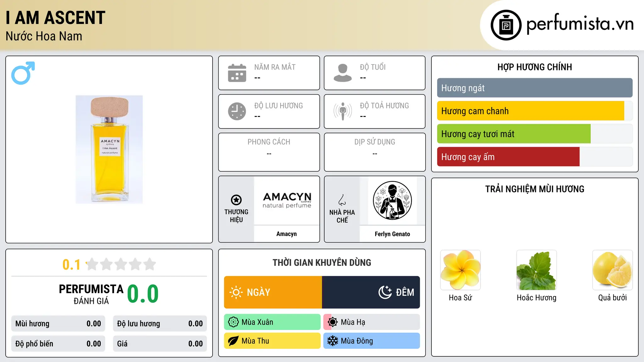The height and width of the screenshot is (362, 644).
Task: Click the sillage icon beside Độ toả hương
Action: [x=343, y=111]
